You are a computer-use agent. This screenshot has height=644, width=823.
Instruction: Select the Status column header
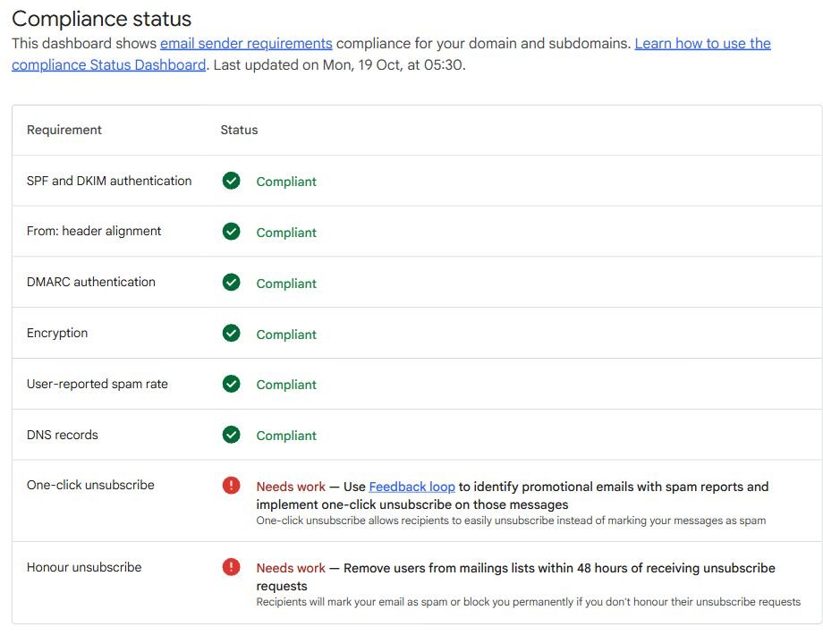point(239,130)
